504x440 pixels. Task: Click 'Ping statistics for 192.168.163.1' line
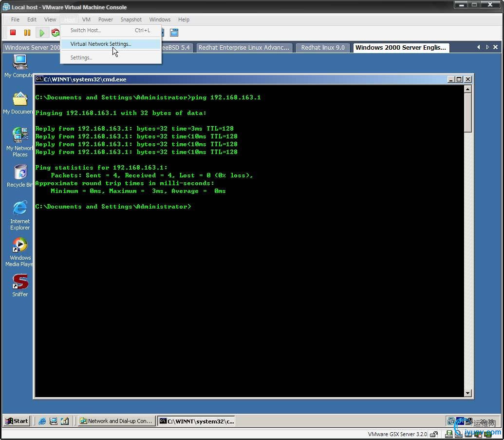click(101, 168)
